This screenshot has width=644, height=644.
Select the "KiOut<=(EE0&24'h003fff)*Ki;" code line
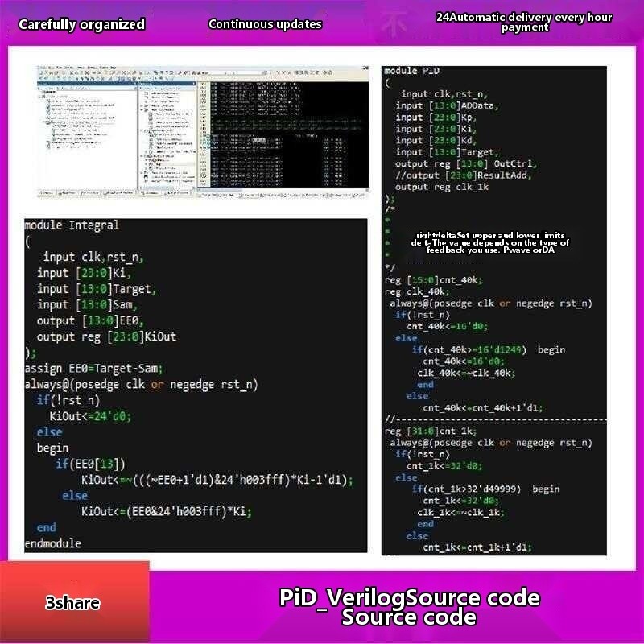point(167,512)
